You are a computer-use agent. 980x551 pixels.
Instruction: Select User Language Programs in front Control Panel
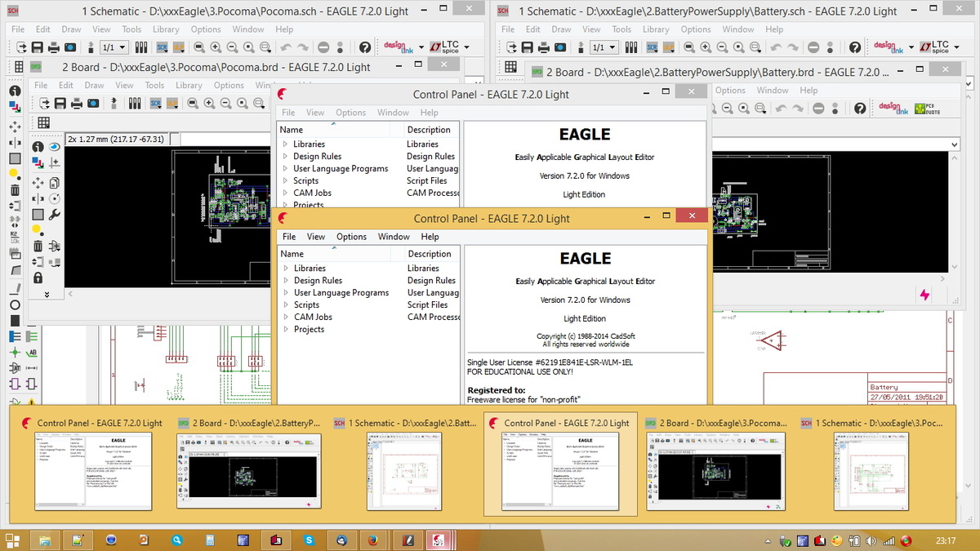point(341,292)
